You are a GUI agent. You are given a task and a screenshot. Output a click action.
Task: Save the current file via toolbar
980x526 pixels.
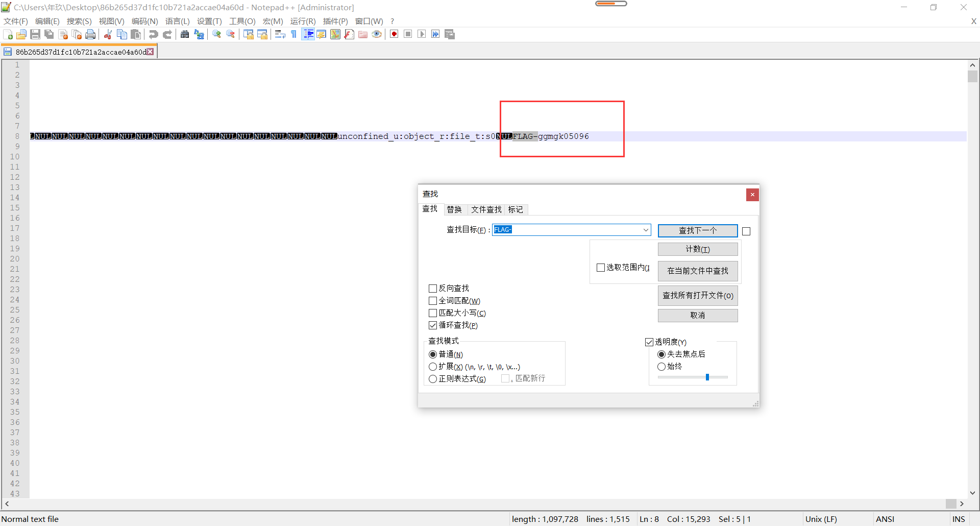click(35, 34)
